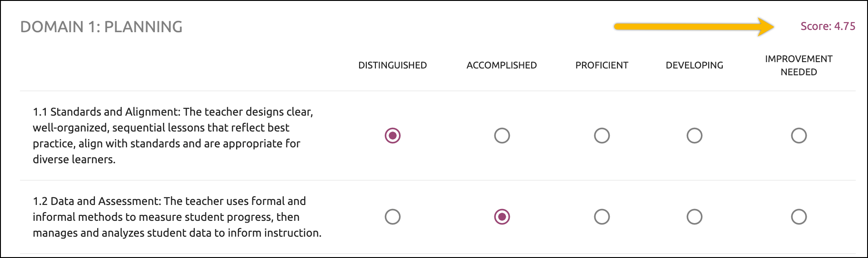The image size is (868, 258).
Task: Click the Developing column header
Action: click(x=695, y=65)
